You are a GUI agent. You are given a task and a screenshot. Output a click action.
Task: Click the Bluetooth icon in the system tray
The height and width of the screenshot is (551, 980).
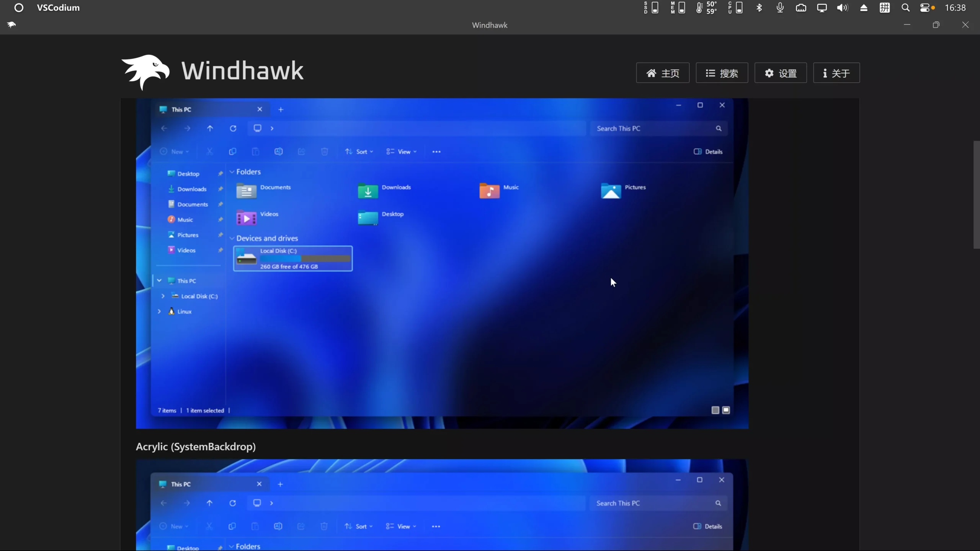coord(759,8)
